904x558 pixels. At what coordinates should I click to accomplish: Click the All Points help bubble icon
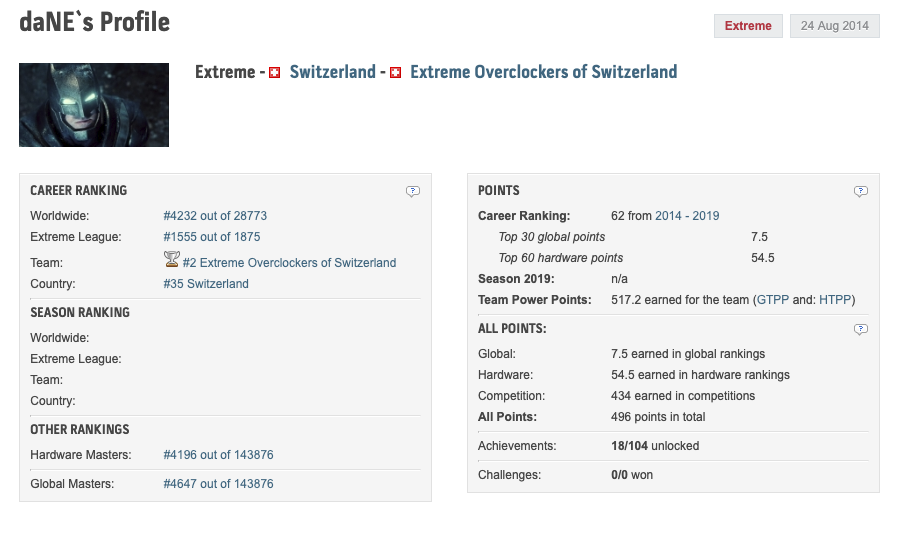tap(860, 329)
